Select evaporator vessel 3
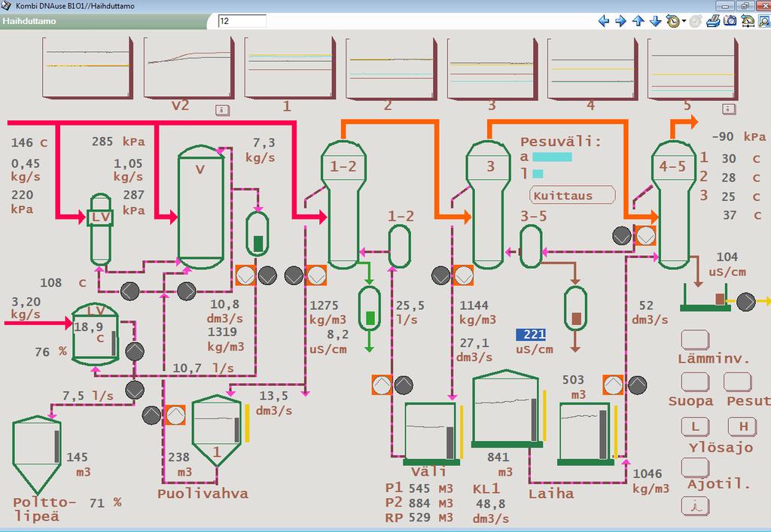 [488, 205]
